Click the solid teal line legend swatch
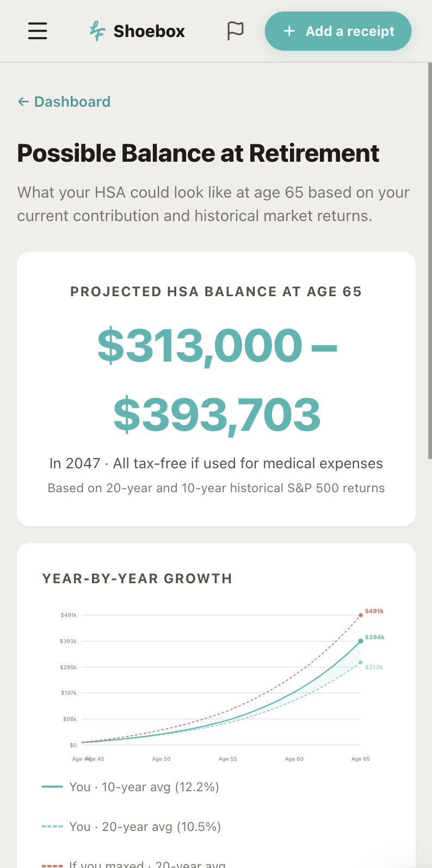Image resolution: width=432 pixels, height=868 pixels. (x=52, y=787)
